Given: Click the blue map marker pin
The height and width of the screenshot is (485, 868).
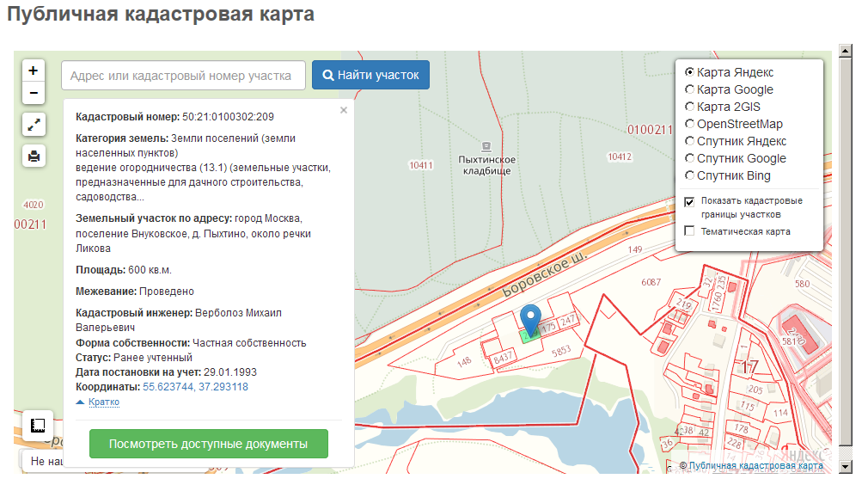Looking at the screenshot, I should coord(530,320).
